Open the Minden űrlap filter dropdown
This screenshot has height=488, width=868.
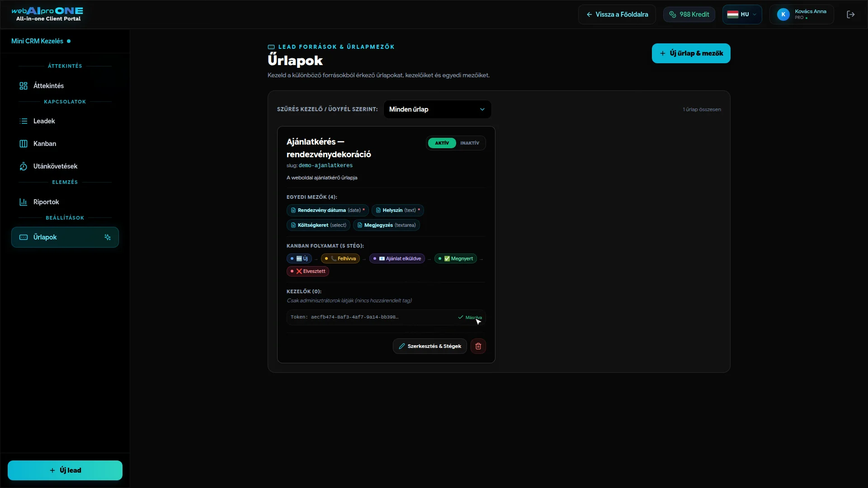tap(437, 109)
